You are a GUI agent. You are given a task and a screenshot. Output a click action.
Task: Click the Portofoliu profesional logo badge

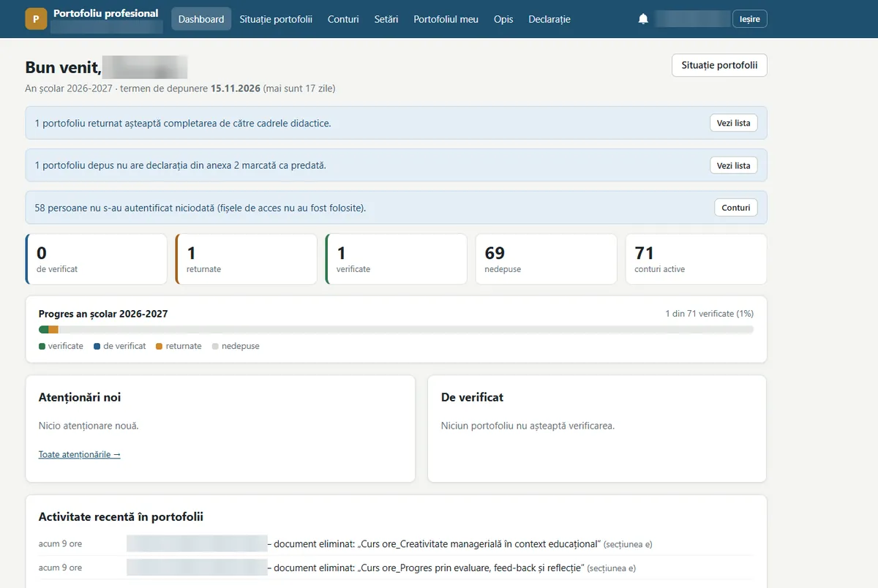(x=36, y=19)
